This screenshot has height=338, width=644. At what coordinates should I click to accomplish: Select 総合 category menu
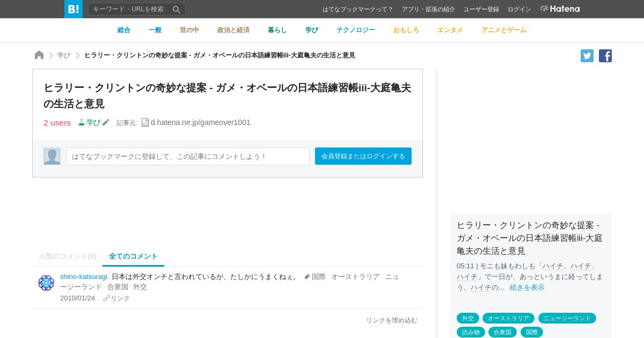[124, 30]
